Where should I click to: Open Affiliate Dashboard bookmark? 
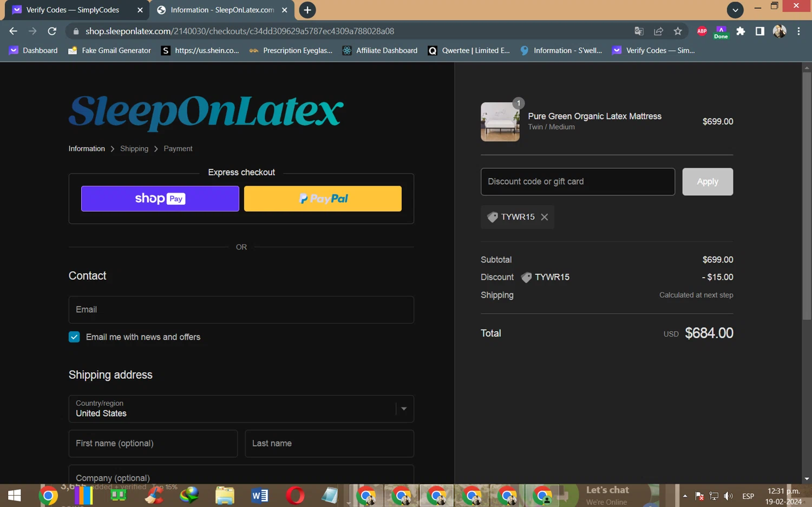(380, 50)
